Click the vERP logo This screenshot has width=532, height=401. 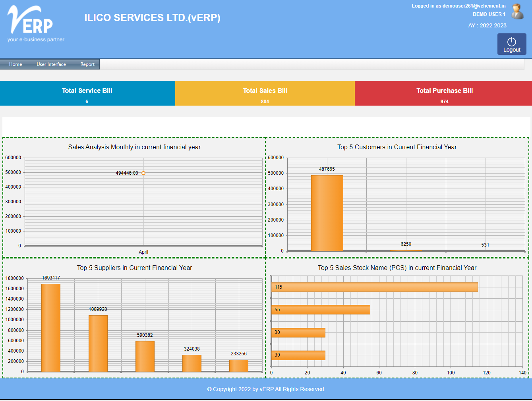tap(36, 24)
